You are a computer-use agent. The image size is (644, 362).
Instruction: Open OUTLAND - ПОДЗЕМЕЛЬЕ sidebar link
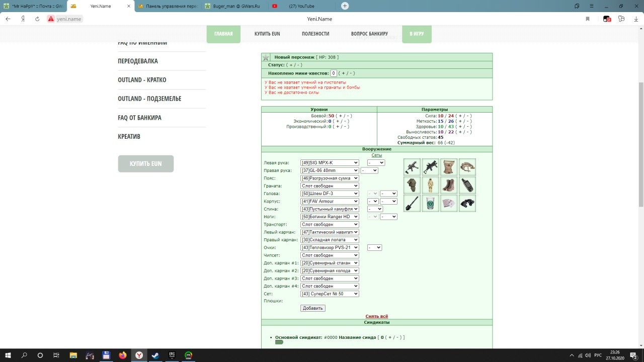click(149, 99)
